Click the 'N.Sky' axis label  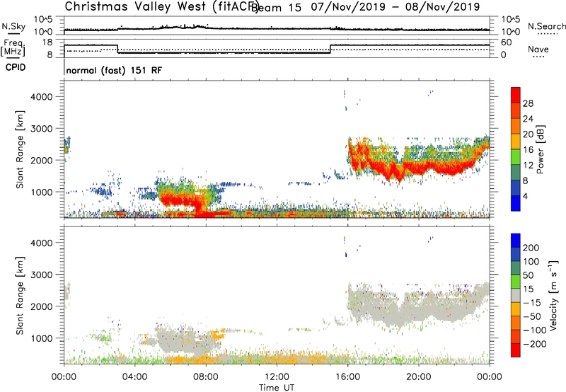(x=13, y=26)
